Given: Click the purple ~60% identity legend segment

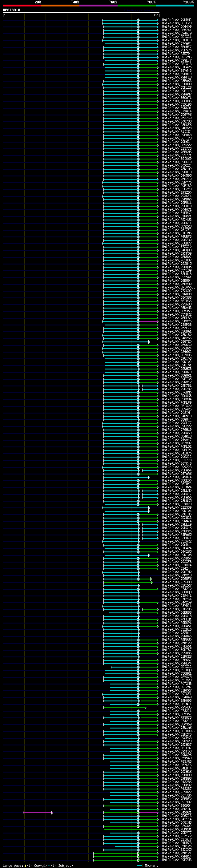Looking at the screenshot, I should pos(99,6).
